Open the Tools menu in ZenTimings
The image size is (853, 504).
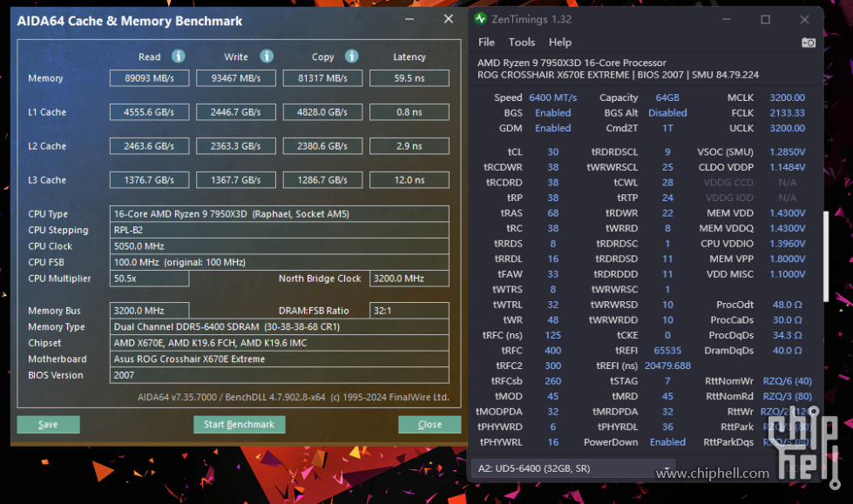[x=522, y=43]
